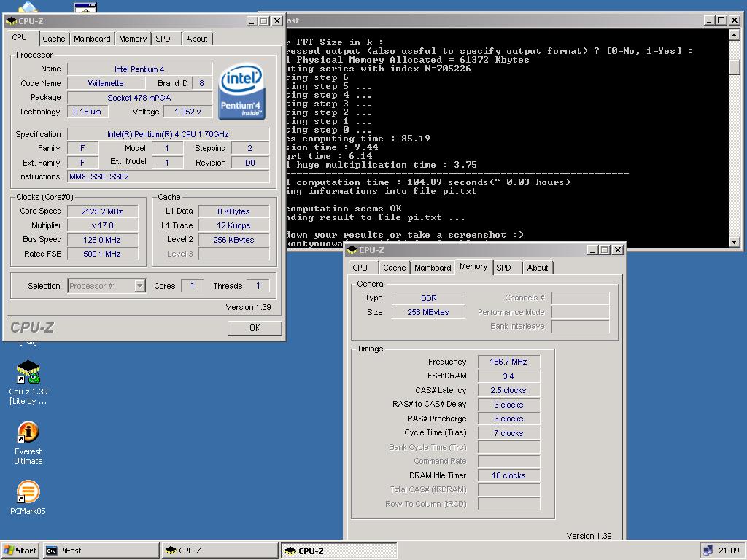Click the Code Name field Willamette
The width and height of the screenshot is (747, 560).
106,83
